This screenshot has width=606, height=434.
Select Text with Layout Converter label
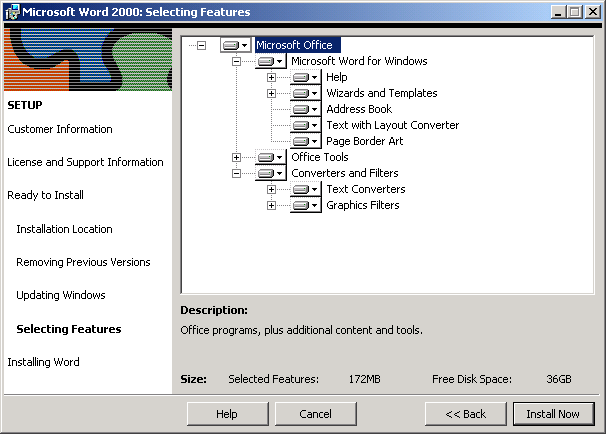(393, 125)
